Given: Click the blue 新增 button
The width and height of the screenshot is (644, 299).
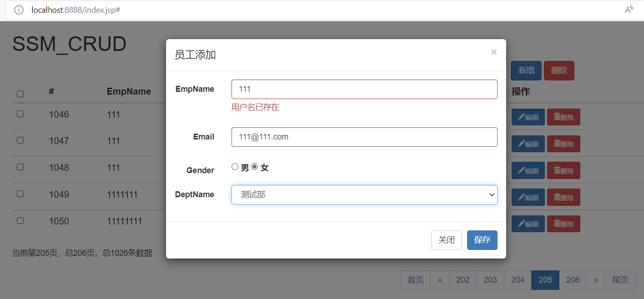Looking at the screenshot, I should click(x=526, y=70).
